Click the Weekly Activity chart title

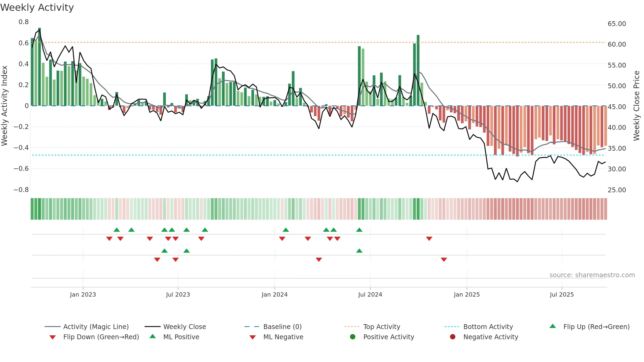(x=37, y=8)
